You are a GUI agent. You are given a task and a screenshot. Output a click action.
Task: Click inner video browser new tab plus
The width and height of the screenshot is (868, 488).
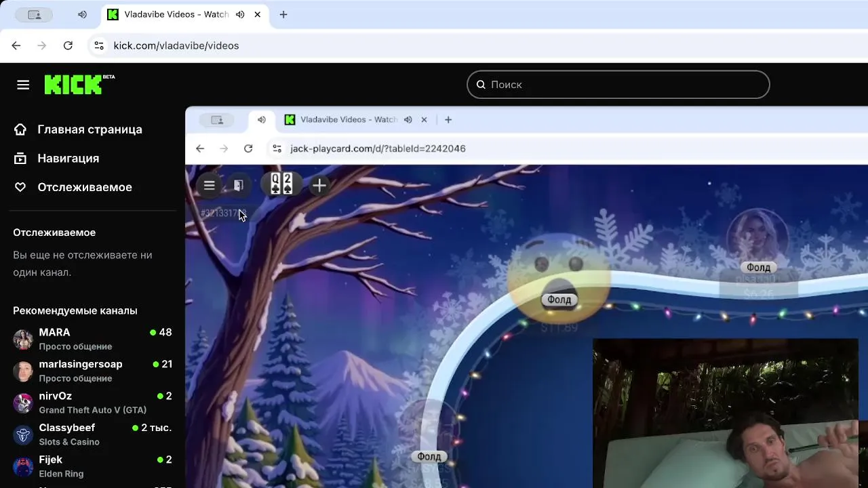click(x=448, y=120)
